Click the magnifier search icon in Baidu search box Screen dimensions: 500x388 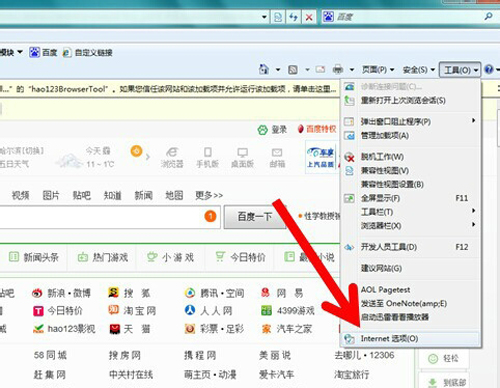(x=488, y=16)
